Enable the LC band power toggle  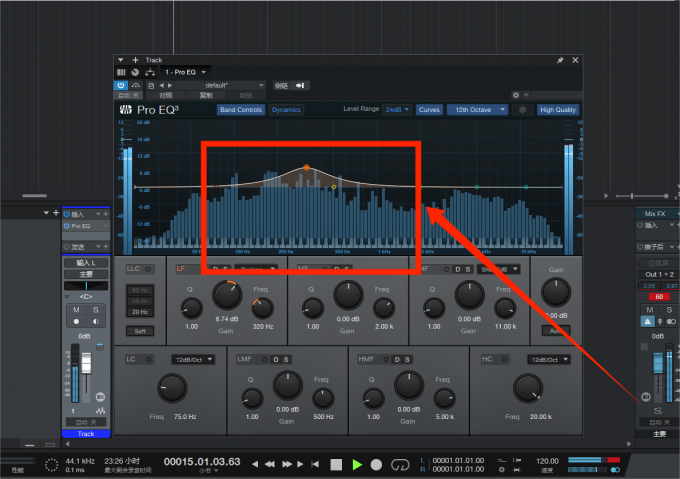click(149, 359)
